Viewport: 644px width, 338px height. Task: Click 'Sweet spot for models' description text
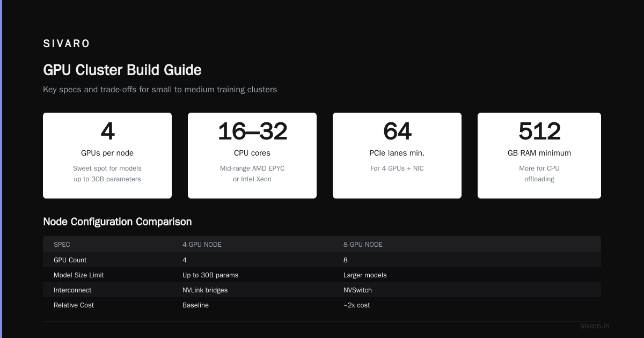tap(107, 168)
